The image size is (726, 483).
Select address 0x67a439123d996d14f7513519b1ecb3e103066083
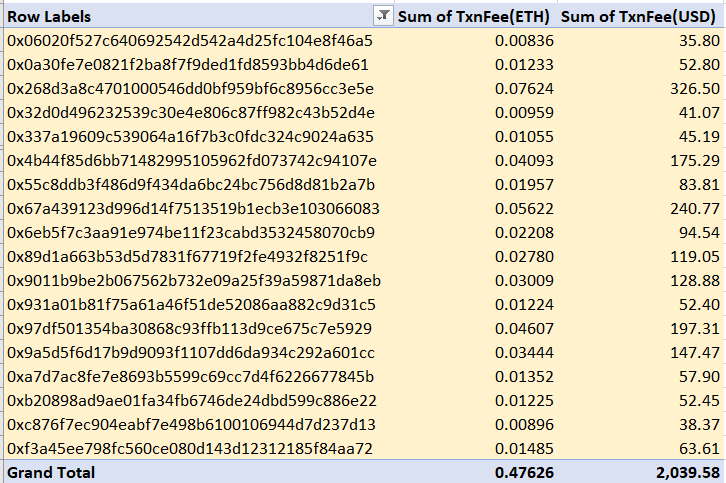click(x=193, y=208)
